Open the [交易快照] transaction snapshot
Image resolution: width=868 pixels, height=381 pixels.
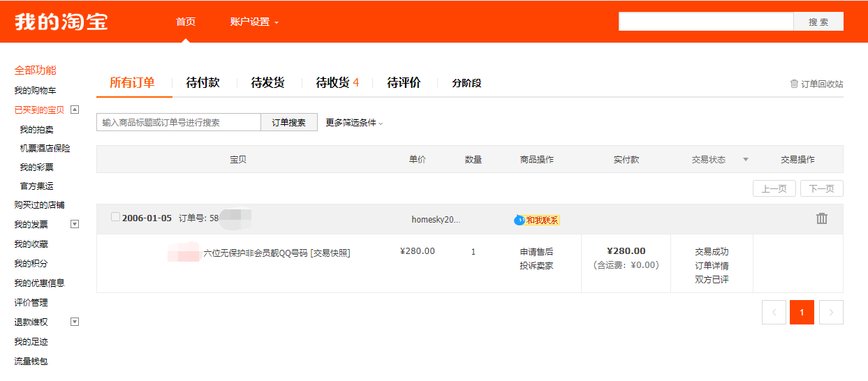coord(330,253)
